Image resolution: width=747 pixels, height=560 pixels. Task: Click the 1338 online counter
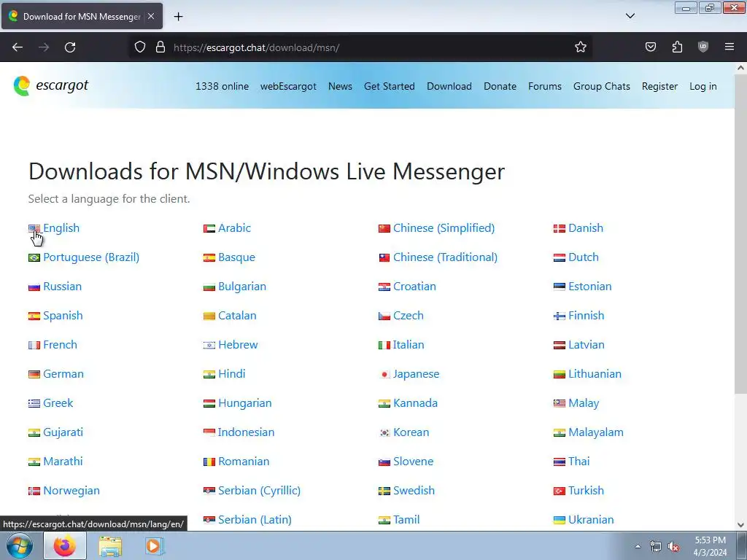pyautogui.click(x=222, y=86)
